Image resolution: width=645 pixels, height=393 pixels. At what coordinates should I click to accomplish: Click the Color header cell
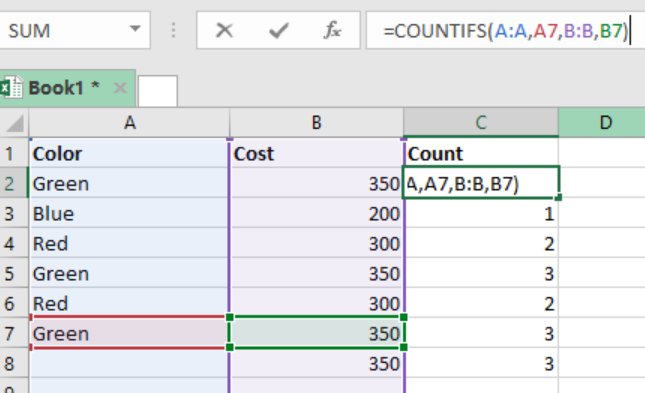click(x=129, y=153)
